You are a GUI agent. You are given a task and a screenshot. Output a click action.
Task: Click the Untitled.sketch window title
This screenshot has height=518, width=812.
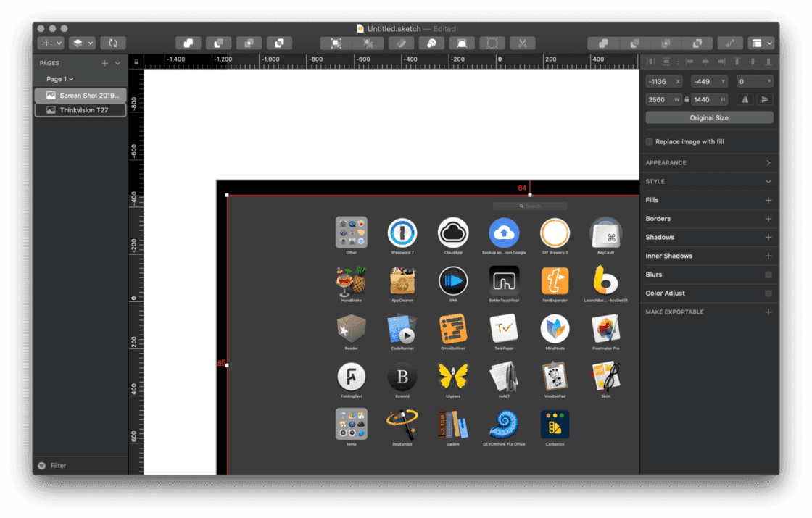393,28
